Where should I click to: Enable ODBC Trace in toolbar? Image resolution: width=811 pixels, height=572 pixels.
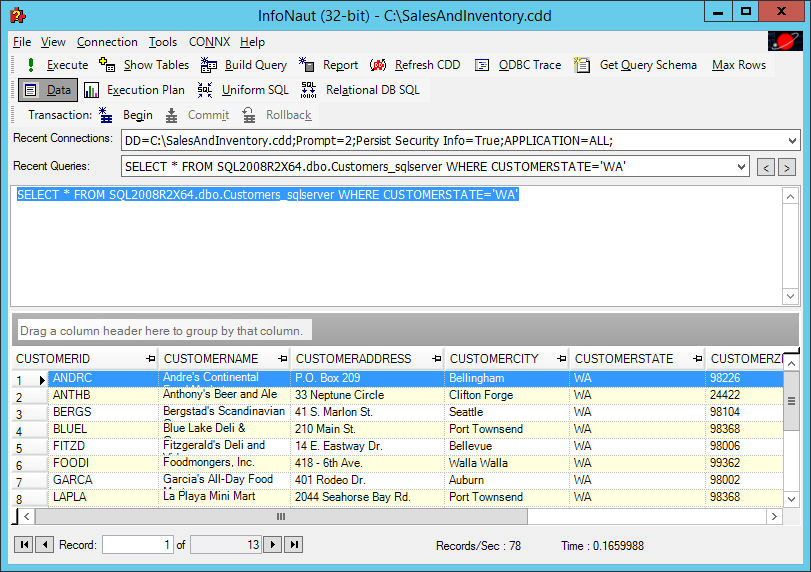[x=482, y=65]
